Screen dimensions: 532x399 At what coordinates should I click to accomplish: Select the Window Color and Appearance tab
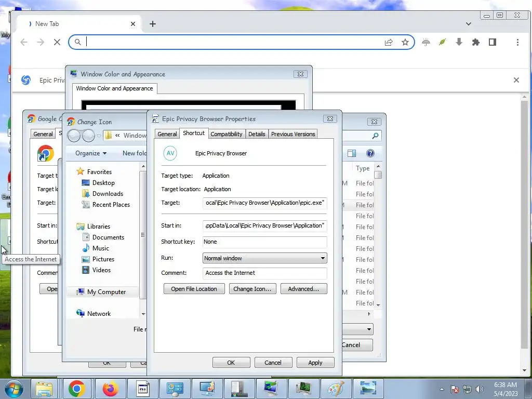(x=114, y=88)
